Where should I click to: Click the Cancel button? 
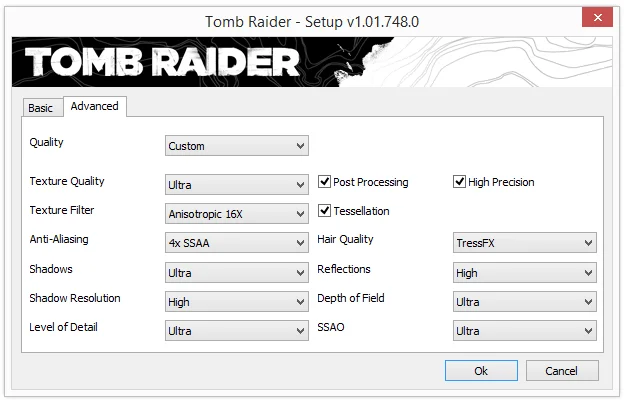562,371
